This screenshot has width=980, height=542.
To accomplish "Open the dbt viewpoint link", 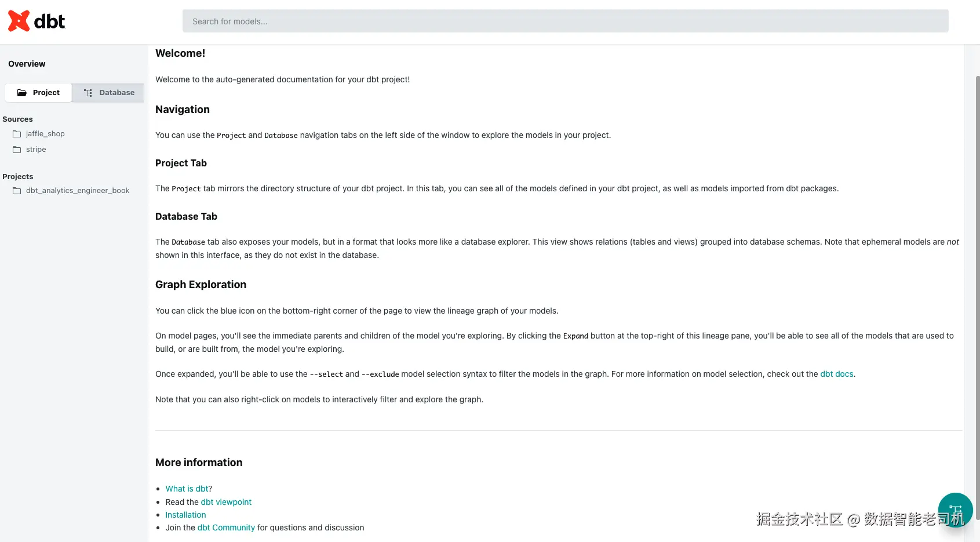I will [x=226, y=502].
